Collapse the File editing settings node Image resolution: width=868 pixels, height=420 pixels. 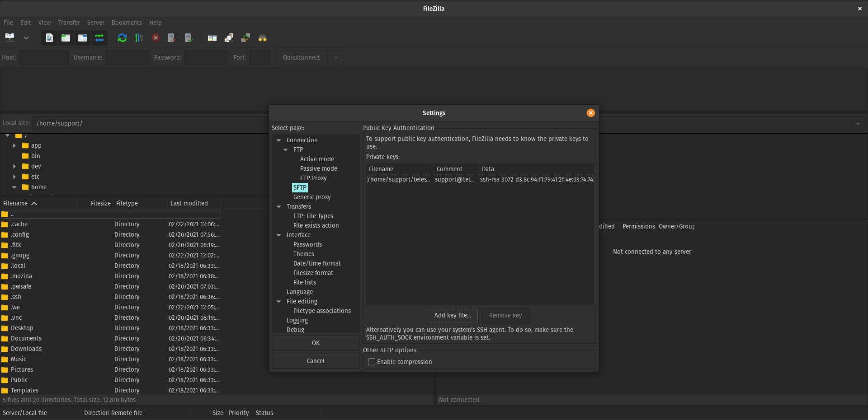(x=279, y=301)
